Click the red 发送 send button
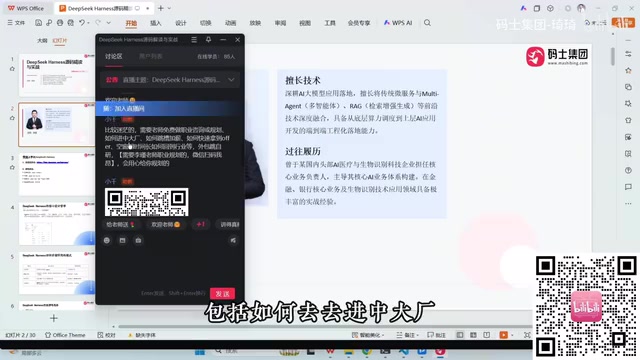Screen dimensions: 640x360 pos(222,293)
